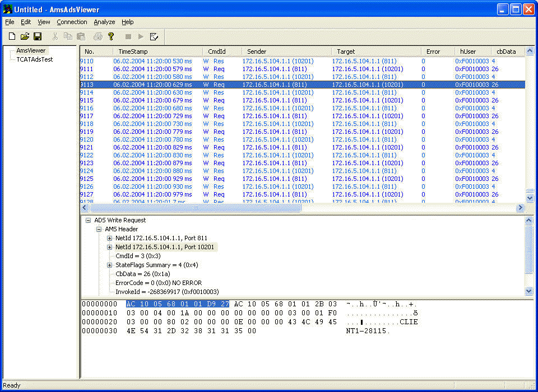Click the yellow question mark Help icon
538x392 pixels.
111,36
